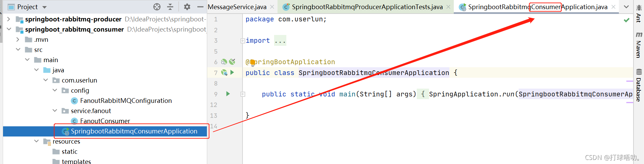Click the java source folder icon
Image resolution: width=644 pixels, height=164 pixels.
click(x=47, y=70)
